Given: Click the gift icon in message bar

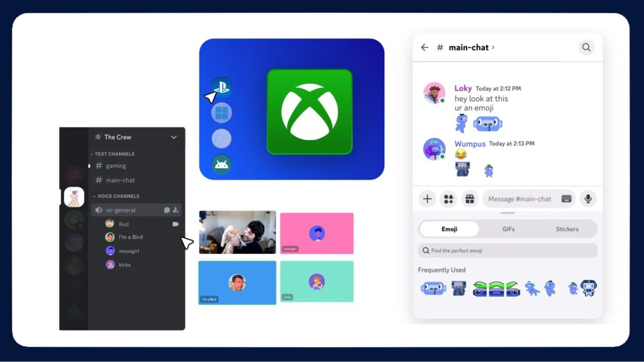Looking at the screenshot, I should click(470, 199).
